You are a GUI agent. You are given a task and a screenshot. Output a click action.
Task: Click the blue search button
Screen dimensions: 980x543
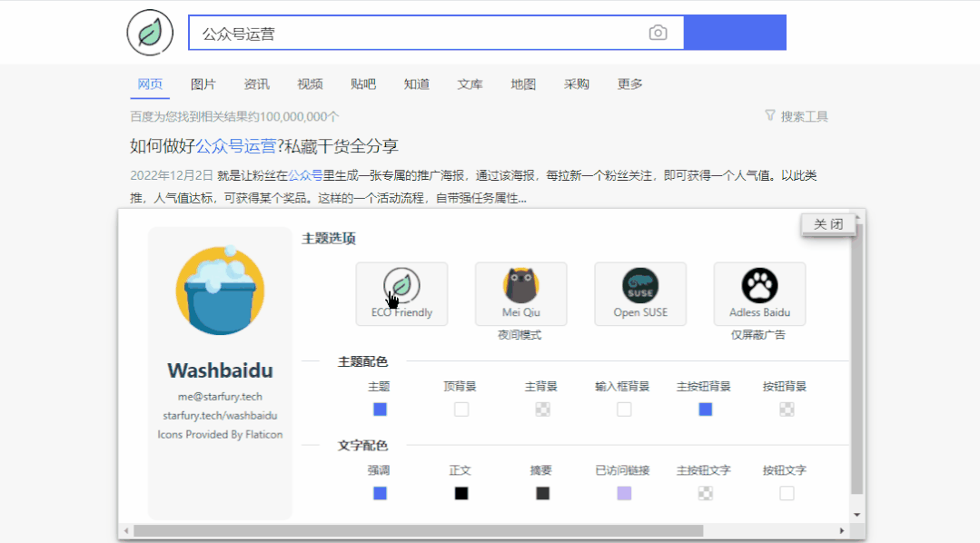(x=735, y=32)
